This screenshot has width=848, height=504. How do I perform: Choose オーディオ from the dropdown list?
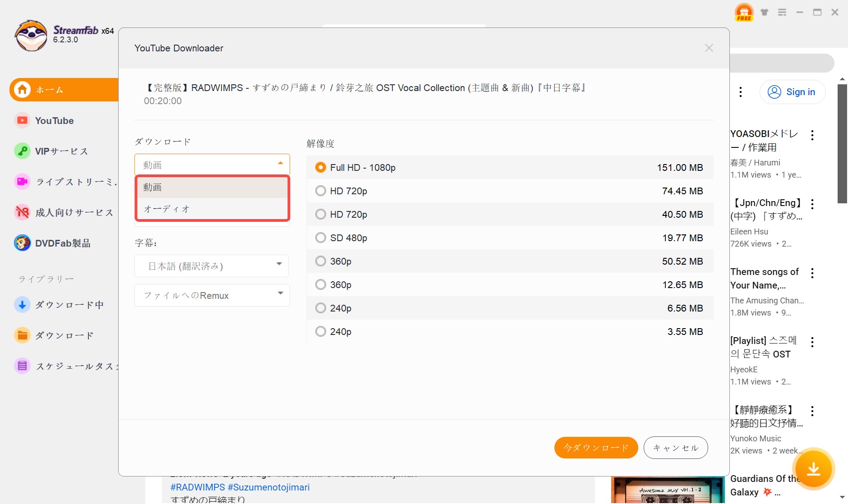pyautogui.click(x=212, y=209)
